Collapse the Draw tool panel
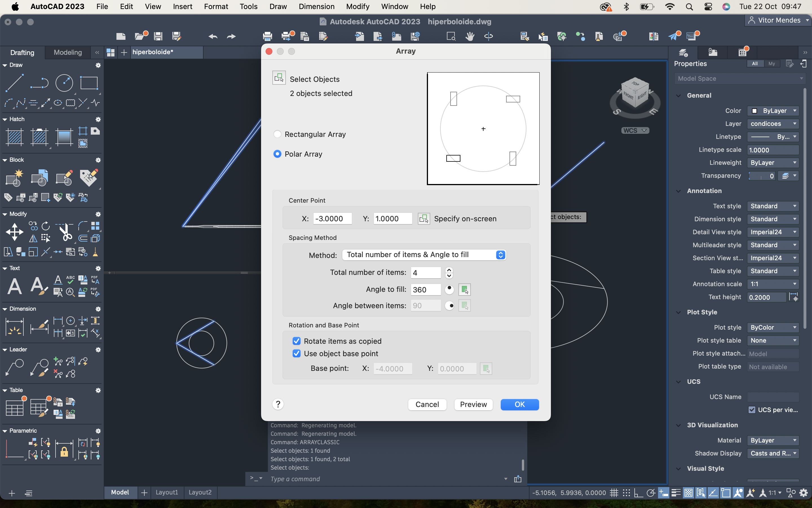The height and width of the screenshot is (508, 812). (5, 65)
